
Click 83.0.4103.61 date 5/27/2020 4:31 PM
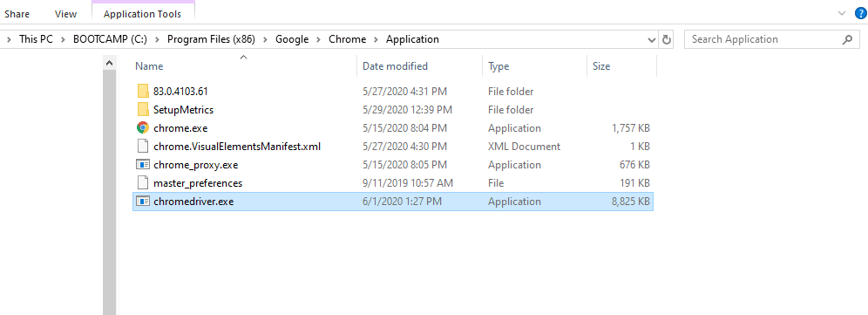click(404, 91)
